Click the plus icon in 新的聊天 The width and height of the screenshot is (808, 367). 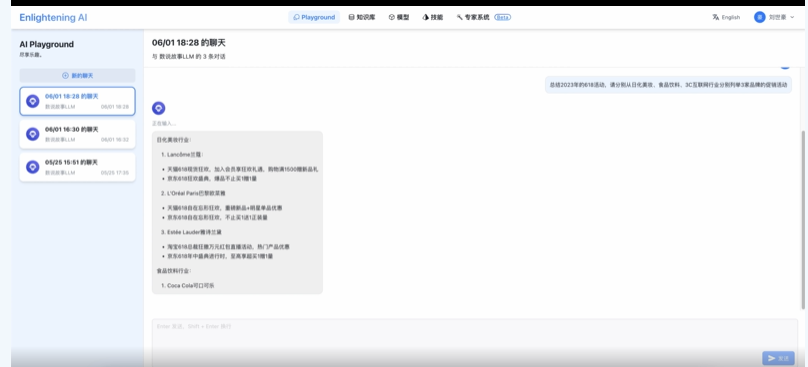coord(65,75)
